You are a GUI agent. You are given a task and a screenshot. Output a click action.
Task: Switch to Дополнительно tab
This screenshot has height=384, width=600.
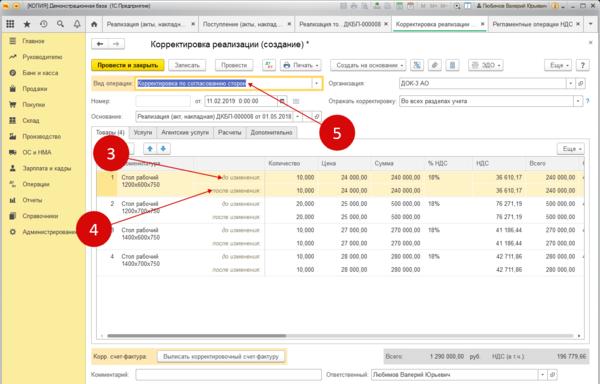271,132
